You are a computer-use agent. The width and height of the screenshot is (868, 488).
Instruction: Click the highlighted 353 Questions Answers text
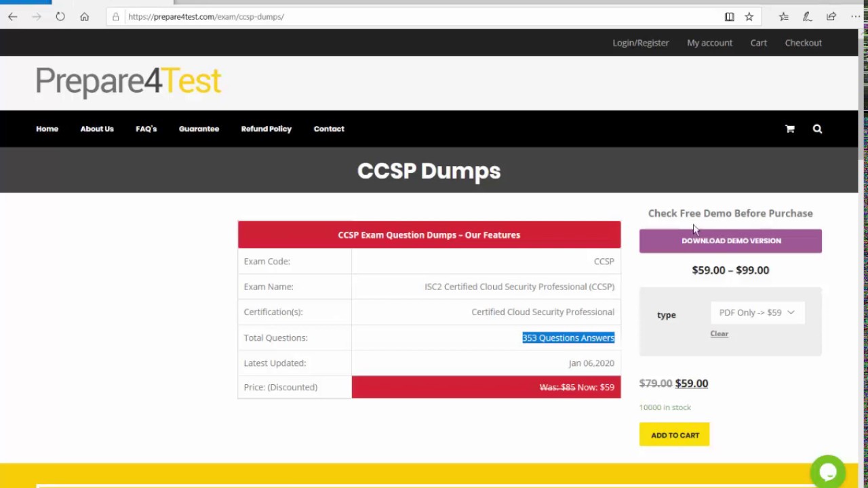pyautogui.click(x=568, y=338)
